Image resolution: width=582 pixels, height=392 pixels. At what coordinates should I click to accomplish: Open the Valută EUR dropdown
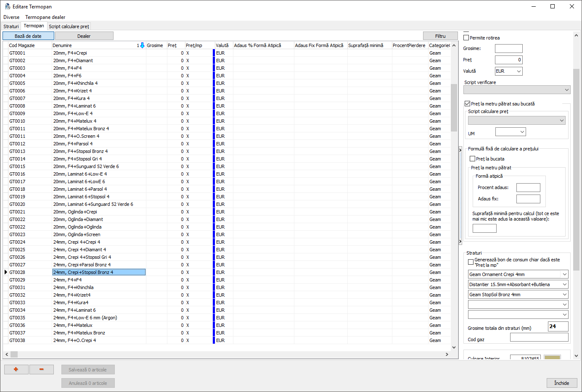click(x=519, y=71)
